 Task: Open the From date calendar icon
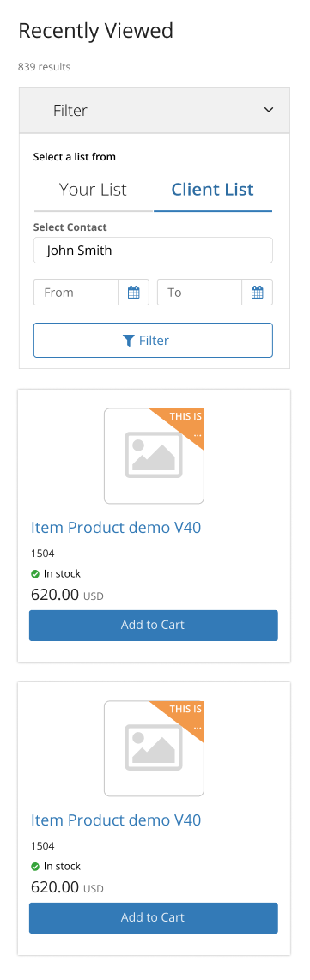(x=133, y=293)
